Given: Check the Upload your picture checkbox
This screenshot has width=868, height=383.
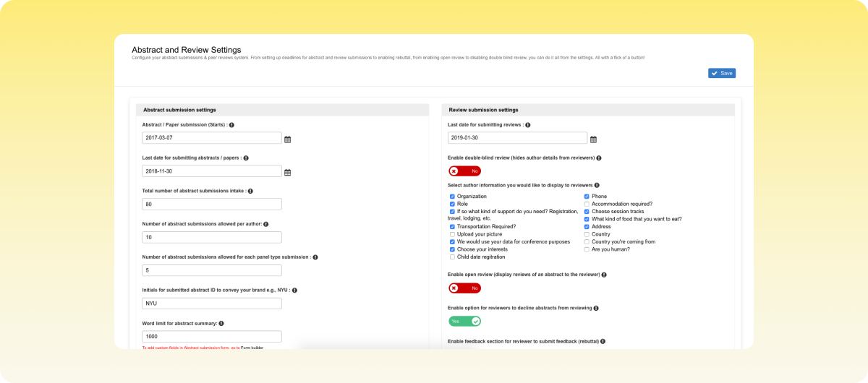Looking at the screenshot, I should point(452,234).
